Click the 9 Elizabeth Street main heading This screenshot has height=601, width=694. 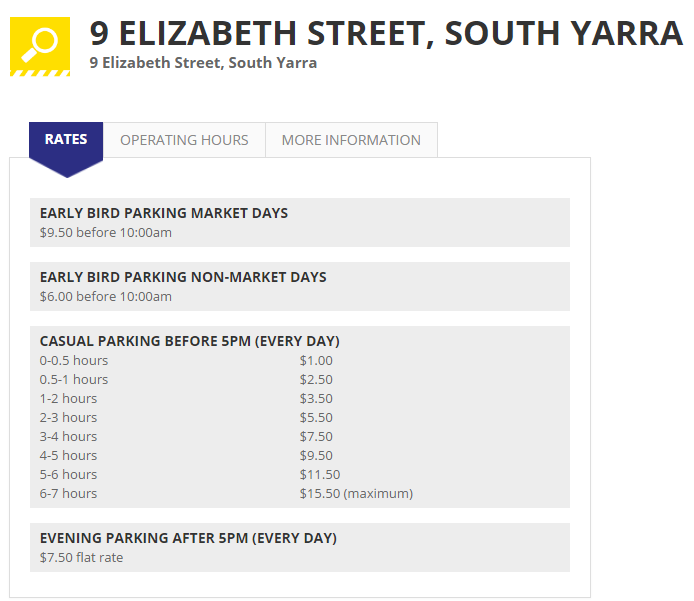pyautogui.click(x=386, y=34)
